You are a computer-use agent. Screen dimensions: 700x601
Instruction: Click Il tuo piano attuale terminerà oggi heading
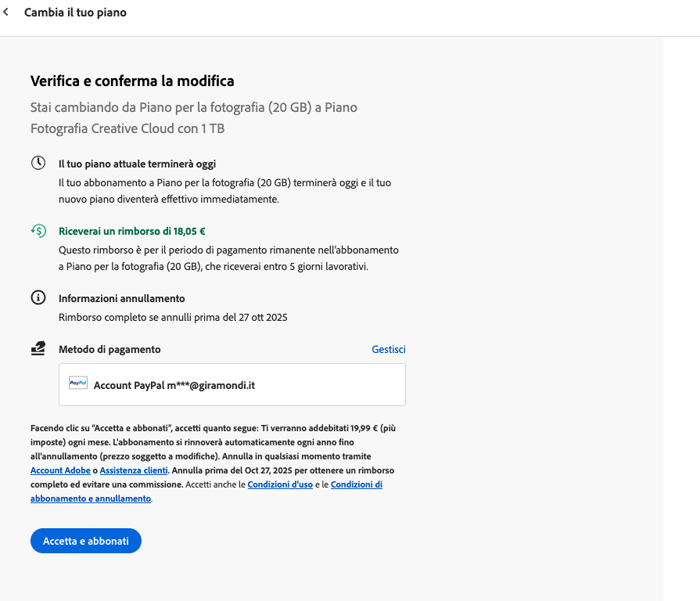coord(137,164)
